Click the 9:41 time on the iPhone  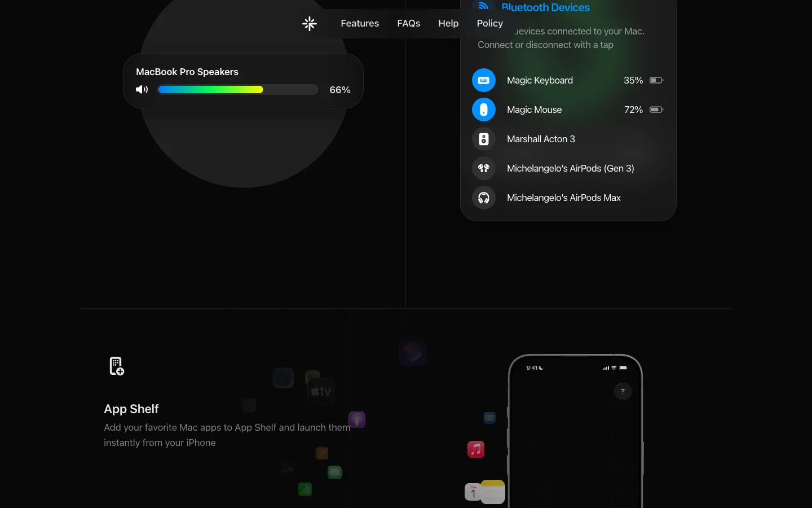point(532,368)
